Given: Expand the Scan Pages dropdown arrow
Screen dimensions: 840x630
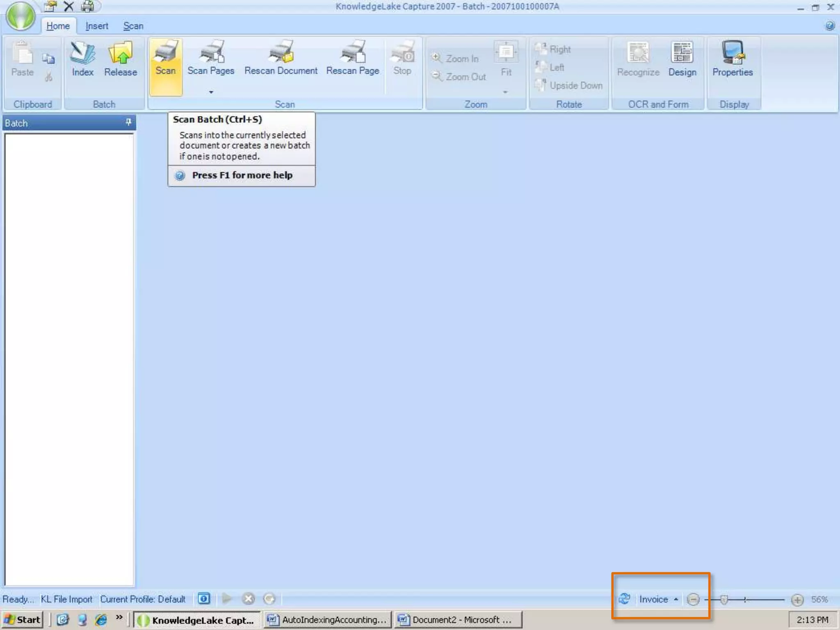Looking at the screenshot, I should (211, 92).
